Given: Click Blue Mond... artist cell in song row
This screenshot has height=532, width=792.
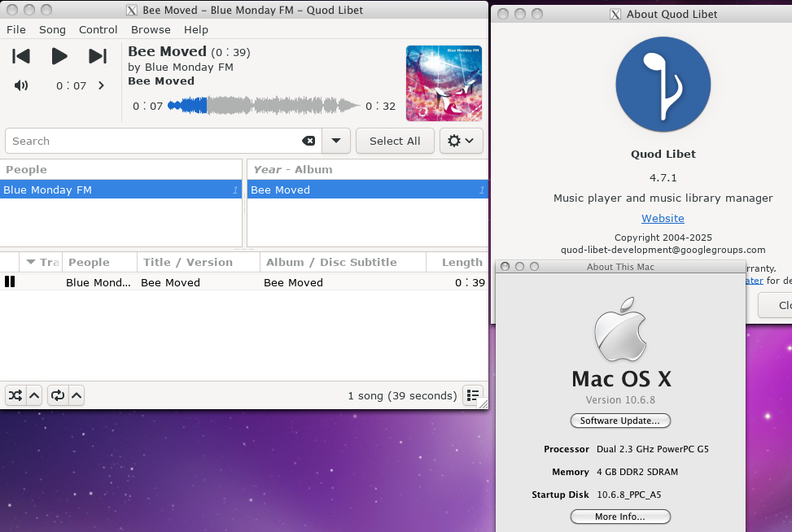Looking at the screenshot, I should 98,282.
